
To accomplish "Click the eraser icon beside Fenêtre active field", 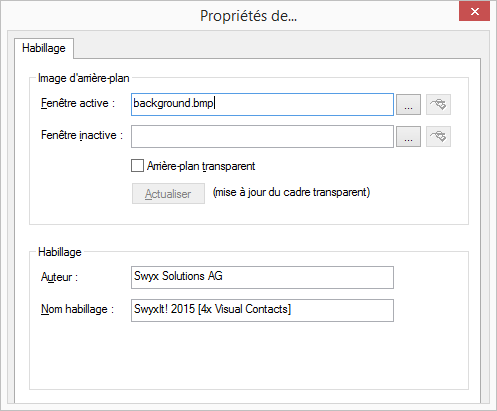I will click(438, 105).
